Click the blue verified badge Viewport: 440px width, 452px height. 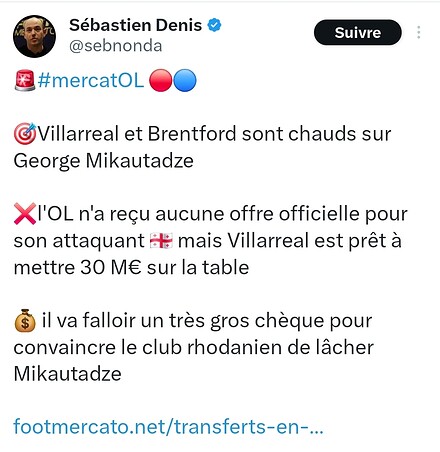tap(214, 25)
